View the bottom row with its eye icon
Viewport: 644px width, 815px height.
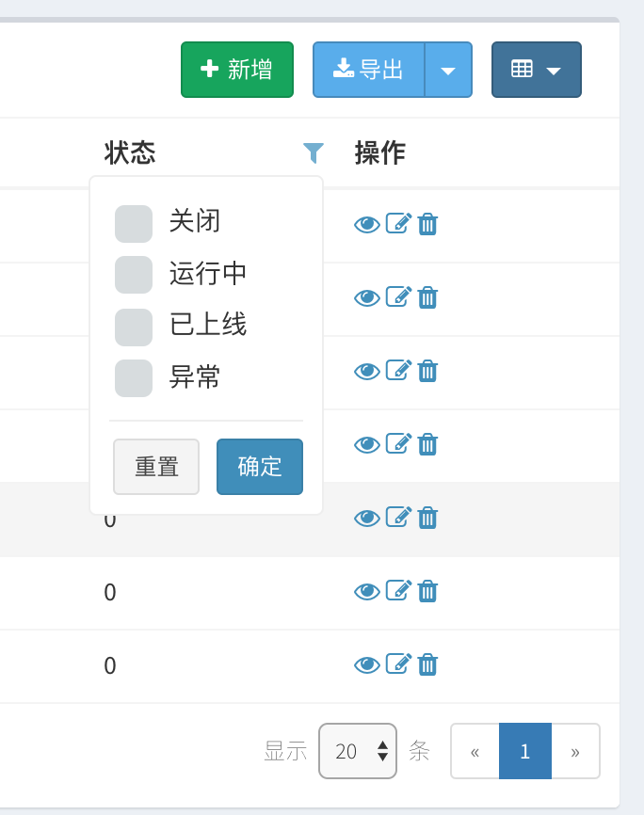tap(367, 664)
